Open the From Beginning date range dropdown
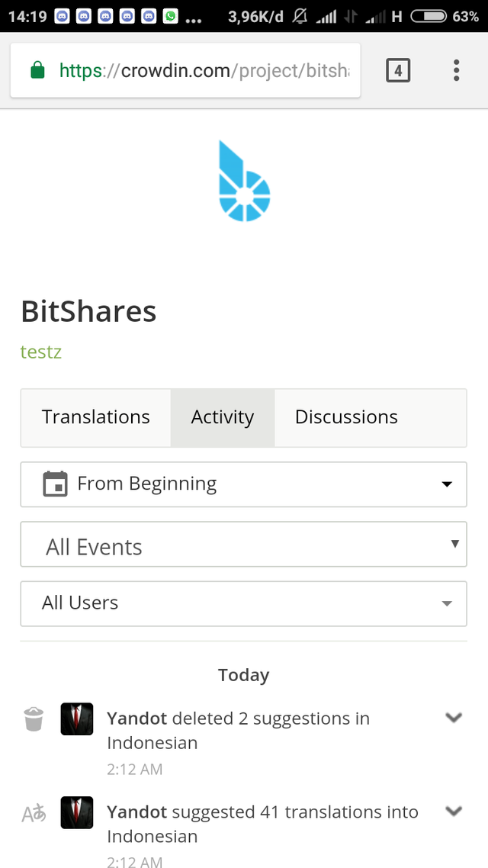 click(x=243, y=484)
